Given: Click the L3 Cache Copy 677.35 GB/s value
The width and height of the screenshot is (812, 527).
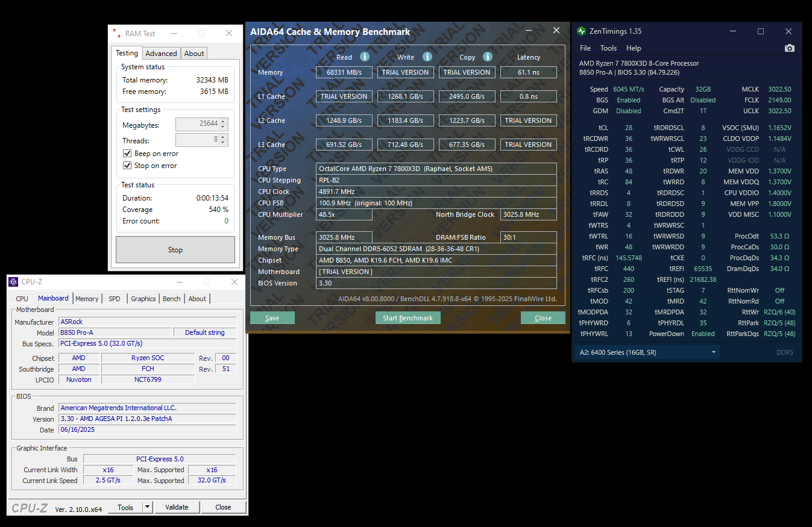Looking at the screenshot, I should coord(467,145).
